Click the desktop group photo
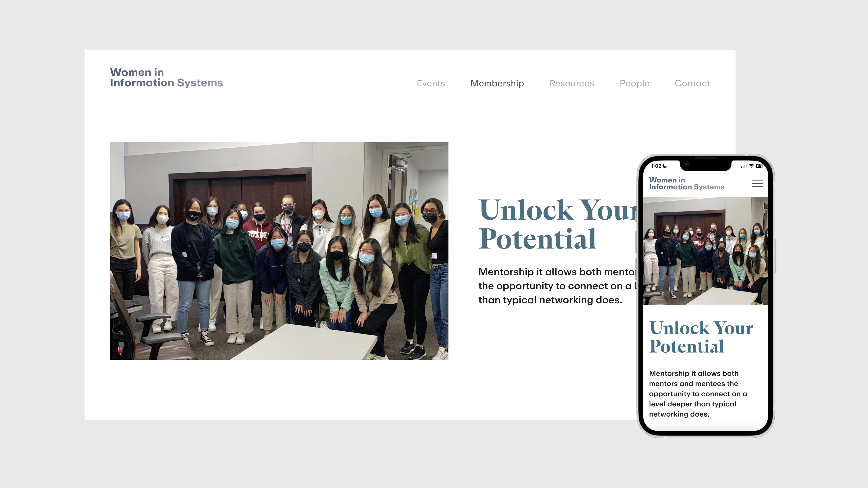 tap(279, 251)
